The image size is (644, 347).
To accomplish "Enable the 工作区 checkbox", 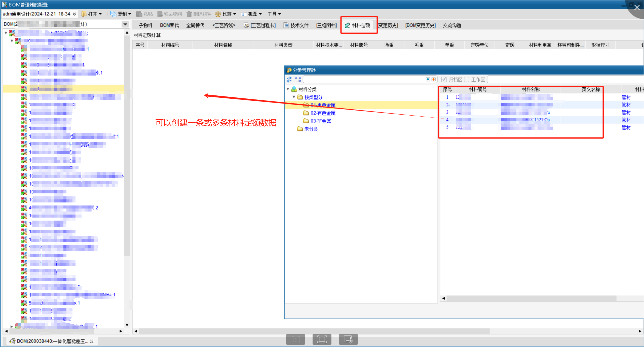I will 467,80.
